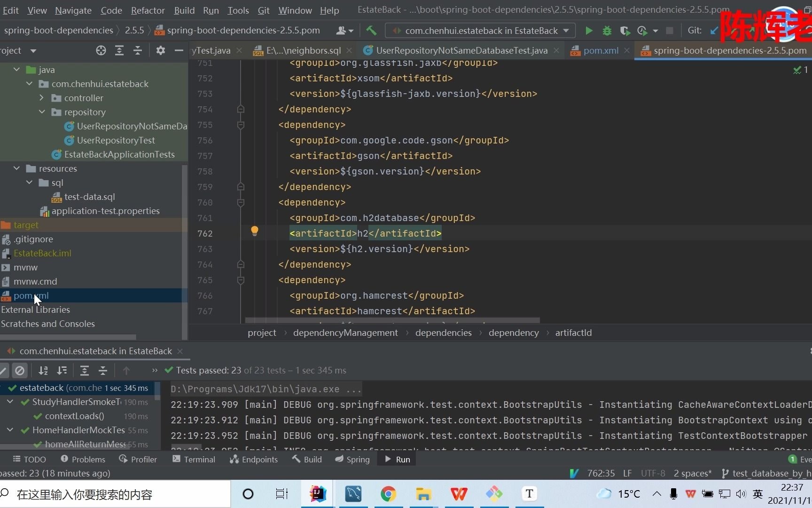Toggle fold marker at line 755 dependency

[241, 125]
